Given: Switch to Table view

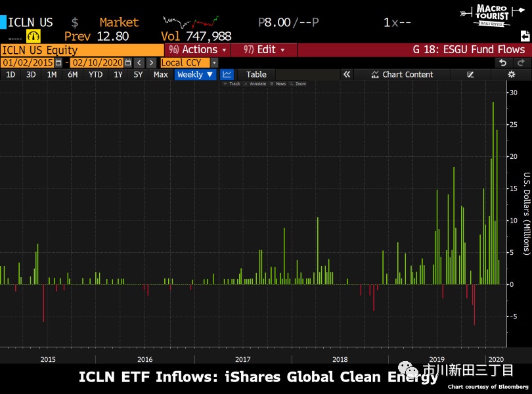Looking at the screenshot, I should (256, 74).
